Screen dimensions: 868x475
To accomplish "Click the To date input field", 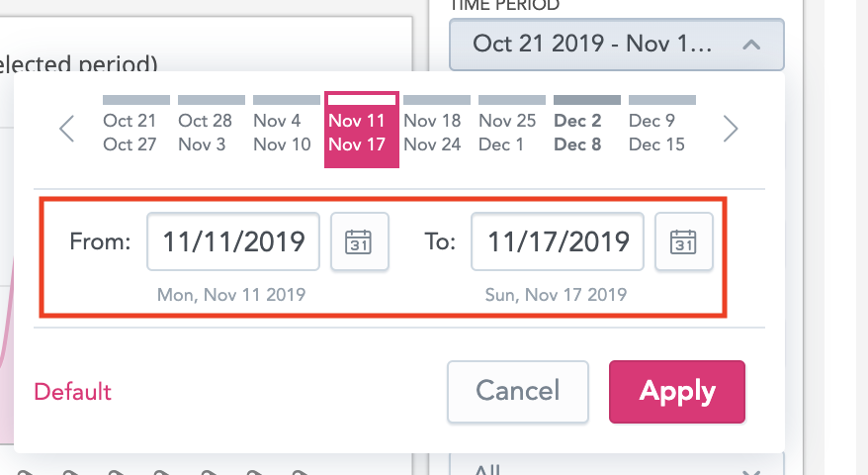I will [558, 241].
